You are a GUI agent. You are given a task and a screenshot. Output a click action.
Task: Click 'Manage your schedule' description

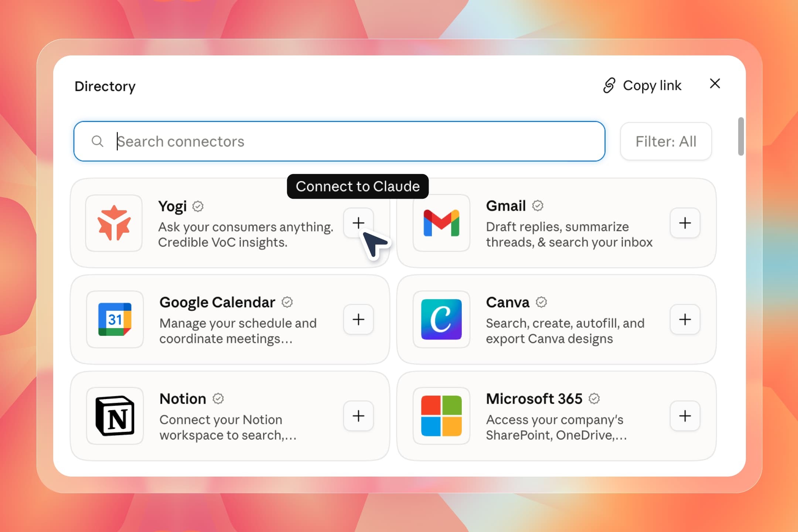[x=238, y=331]
